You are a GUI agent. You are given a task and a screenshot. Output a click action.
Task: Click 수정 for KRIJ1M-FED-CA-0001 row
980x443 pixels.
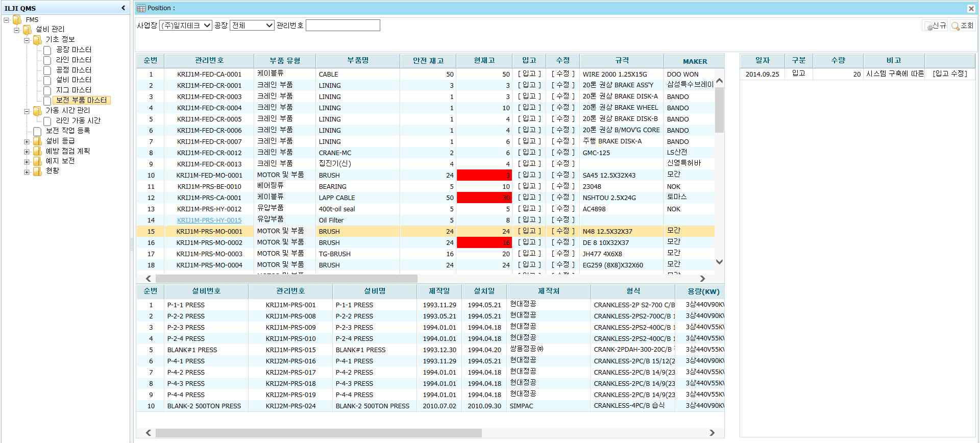(x=563, y=74)
